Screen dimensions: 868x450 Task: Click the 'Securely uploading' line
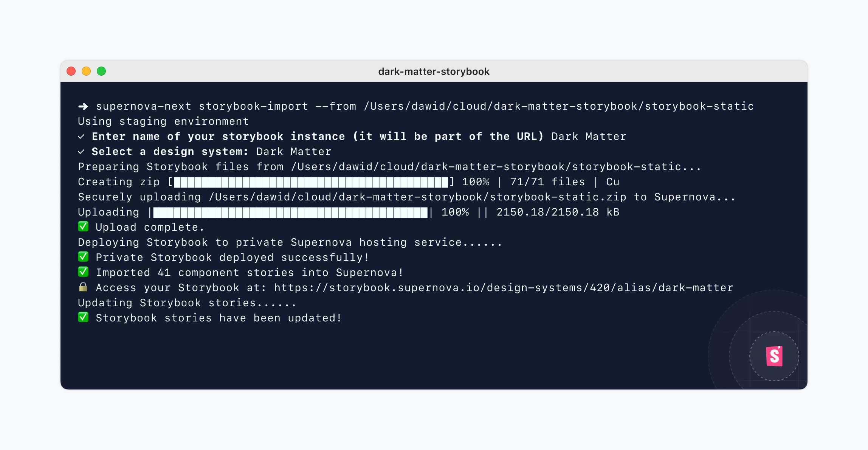click(x=407, y=197)
